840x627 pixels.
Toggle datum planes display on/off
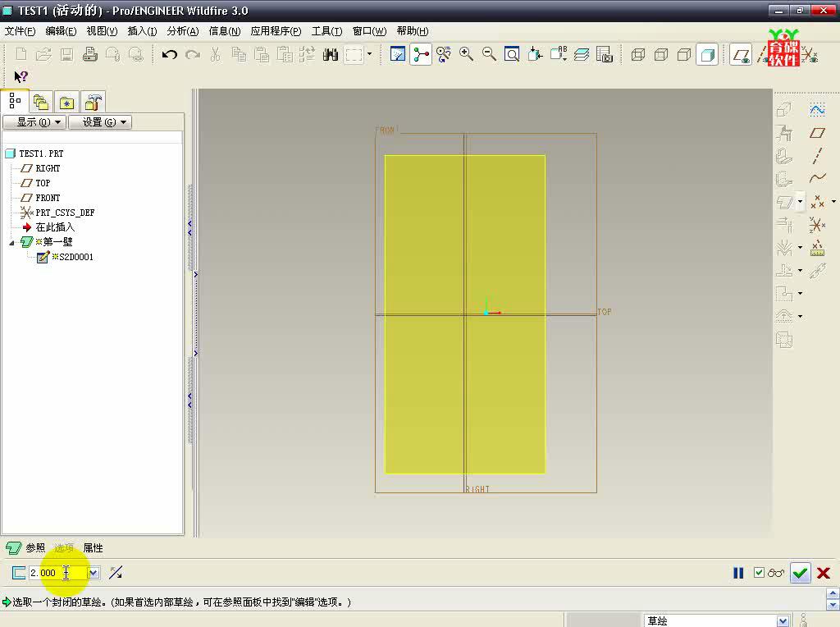click(741, 54)
